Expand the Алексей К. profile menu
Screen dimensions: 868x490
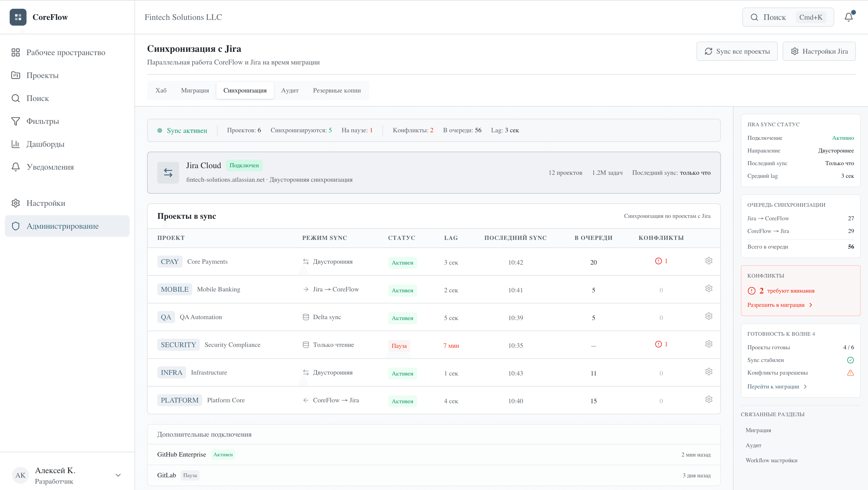118,475
